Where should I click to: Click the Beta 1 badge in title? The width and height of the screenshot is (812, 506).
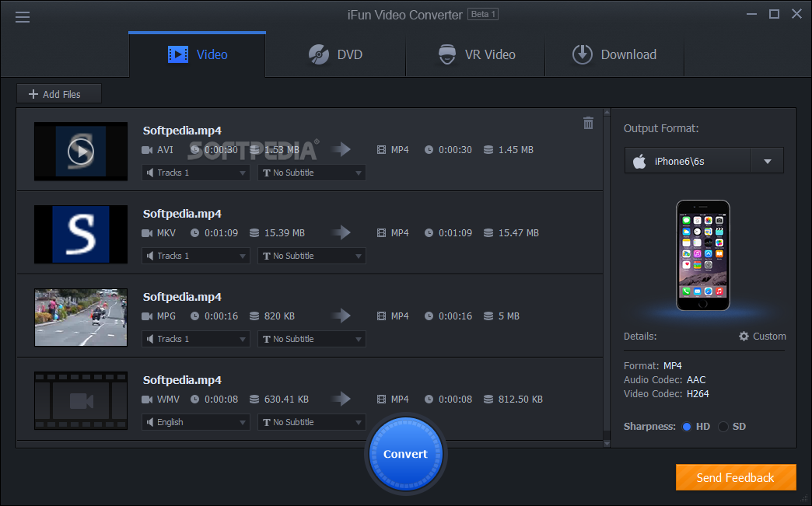[483, 15]
